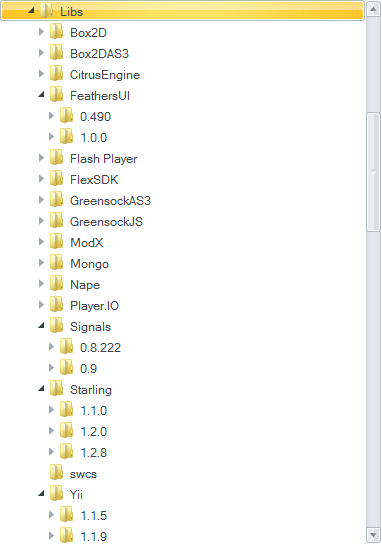
Task: Click the Player.IO folder icon
Action: [x=57, y=305]
